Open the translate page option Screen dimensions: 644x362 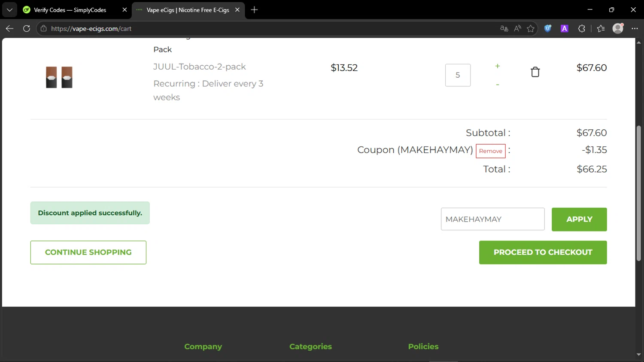click(504, 29)
